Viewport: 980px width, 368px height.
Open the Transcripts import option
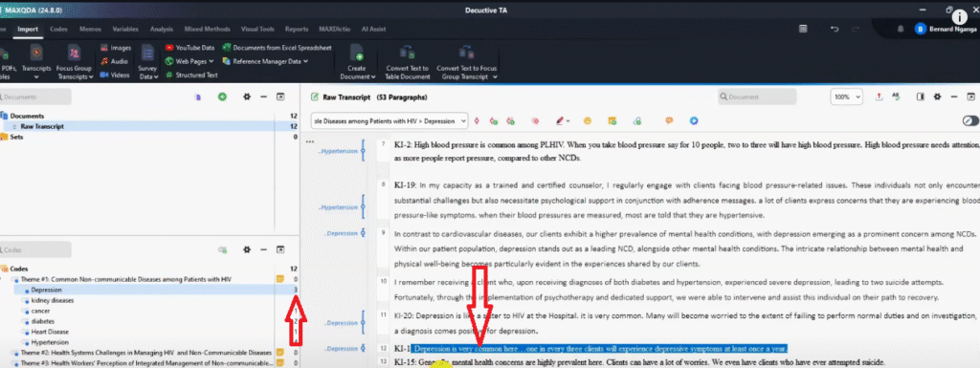36,61
